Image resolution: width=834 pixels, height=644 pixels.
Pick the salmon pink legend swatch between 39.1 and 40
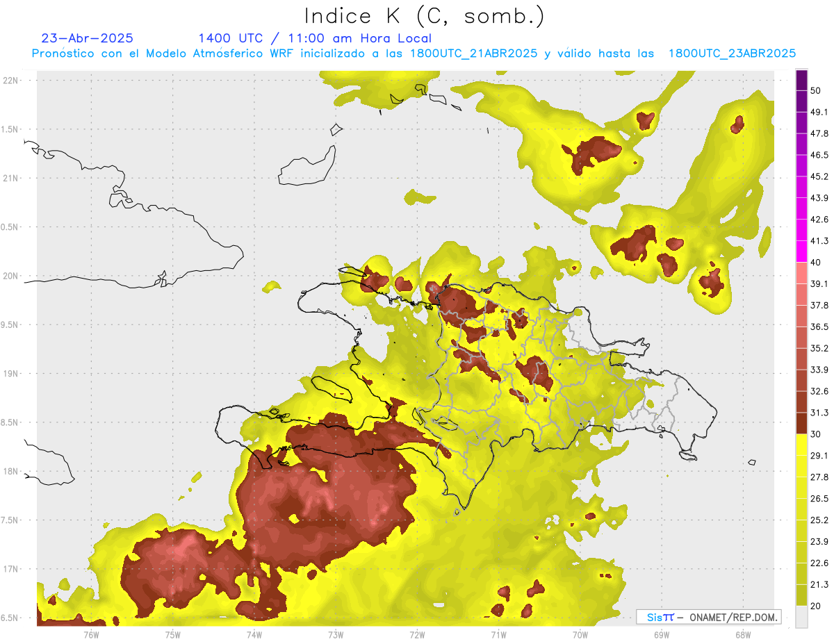tap(802, 273)
